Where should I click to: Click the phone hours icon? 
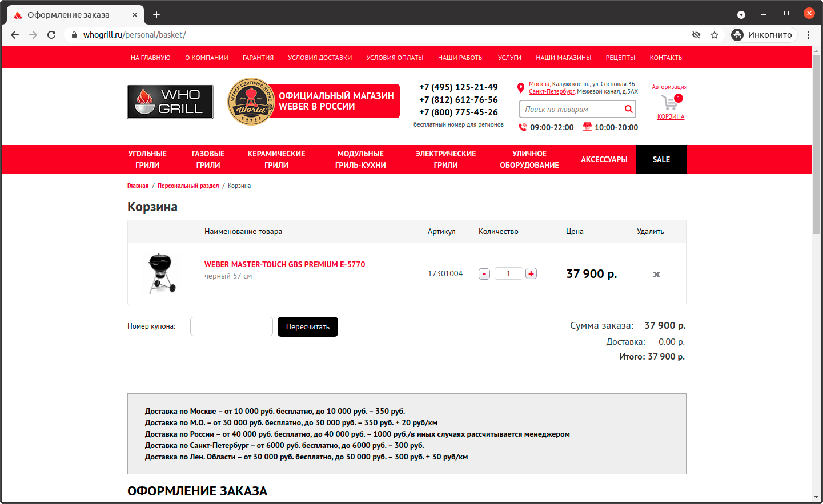coord(523,127)
